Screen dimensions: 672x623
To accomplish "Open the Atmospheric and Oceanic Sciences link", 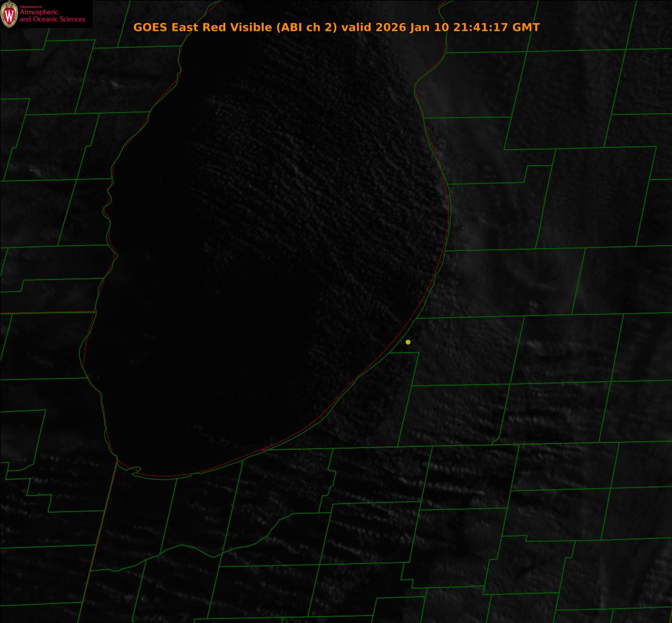I will pos(51,16).
